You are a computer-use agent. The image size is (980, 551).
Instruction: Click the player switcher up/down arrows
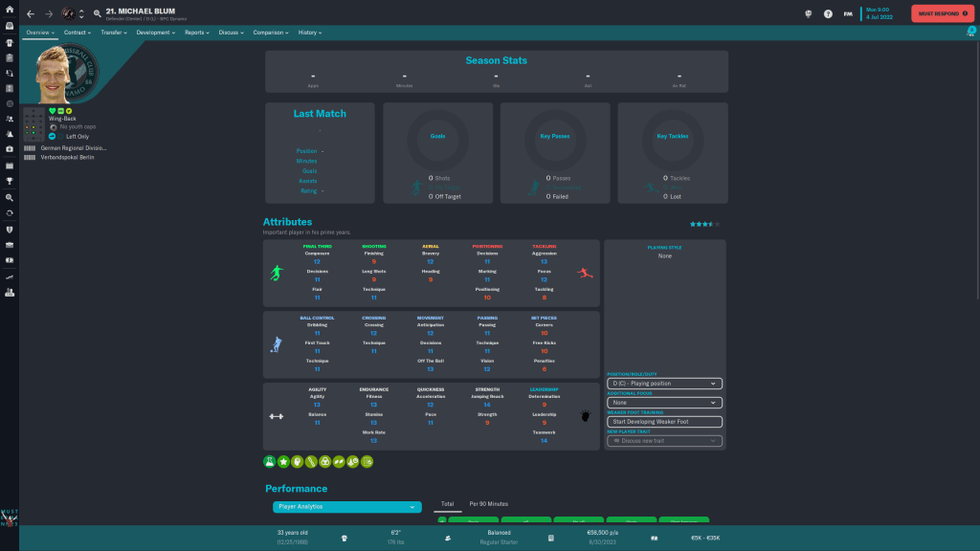coord(80,13)
